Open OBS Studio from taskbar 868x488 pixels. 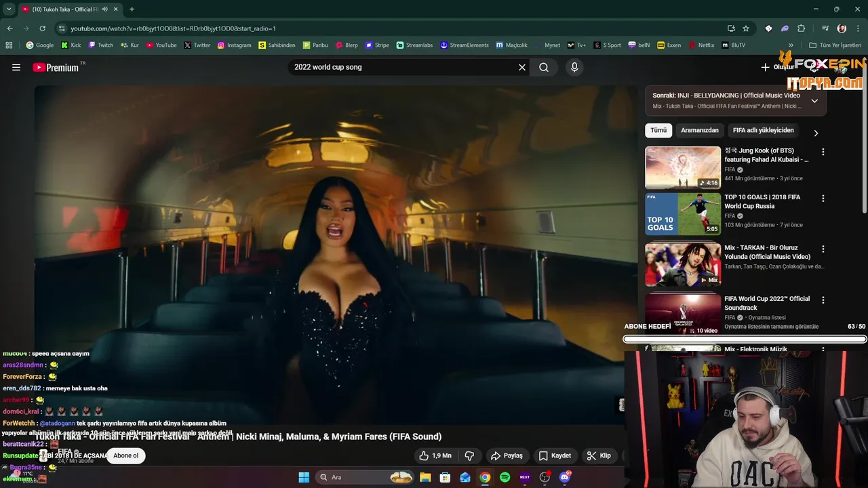coord(545,477)
